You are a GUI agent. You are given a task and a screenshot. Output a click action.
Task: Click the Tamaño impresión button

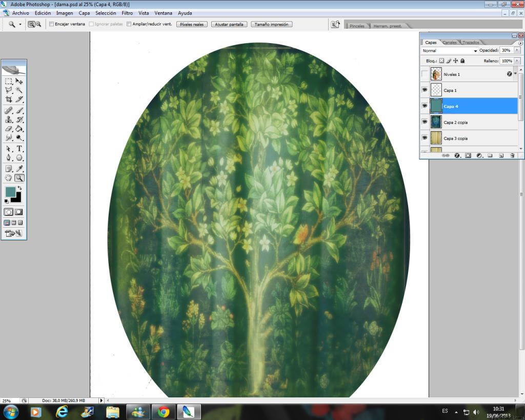[x=272, y=25]
